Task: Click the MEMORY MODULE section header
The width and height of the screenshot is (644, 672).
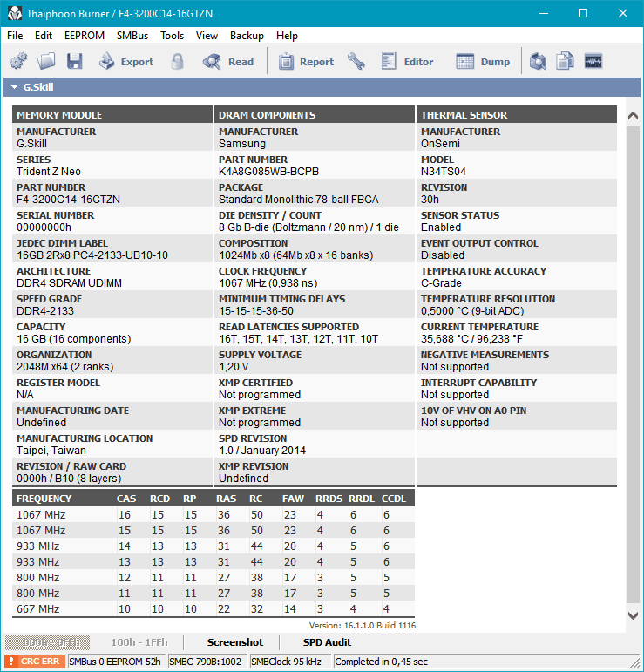Action: (112, 115)
